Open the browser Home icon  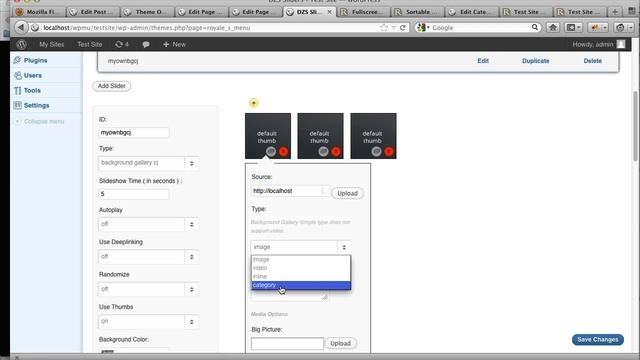[553, 27]
